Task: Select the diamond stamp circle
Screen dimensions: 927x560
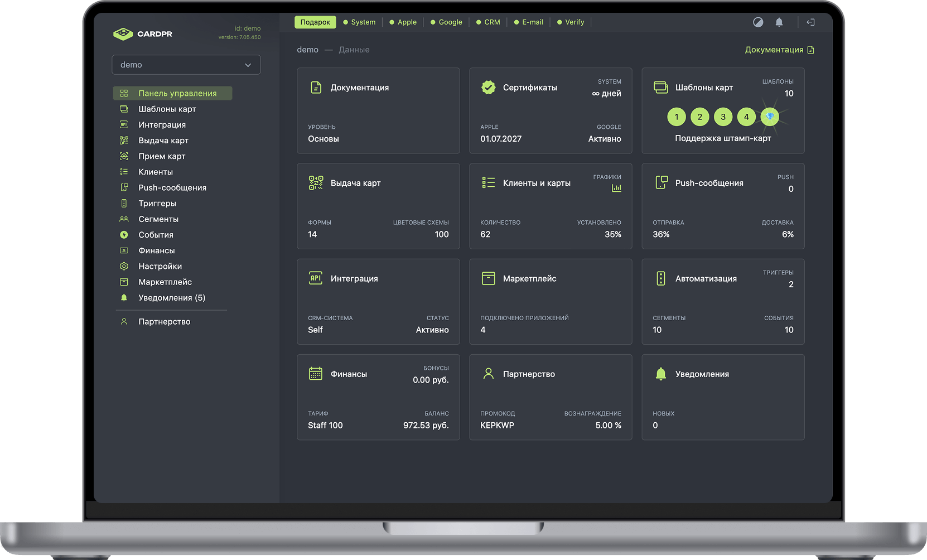Action: point(770,117)
